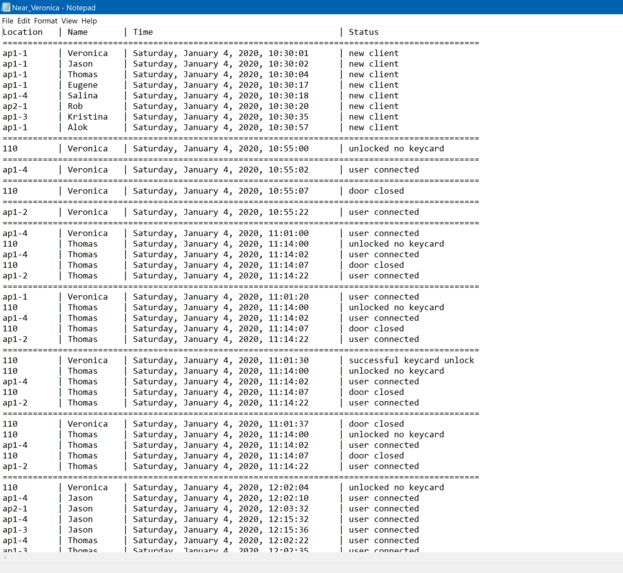Screen dimensions: 623x573
Task: Open the Format menu
Action: (x=45, y=21)
